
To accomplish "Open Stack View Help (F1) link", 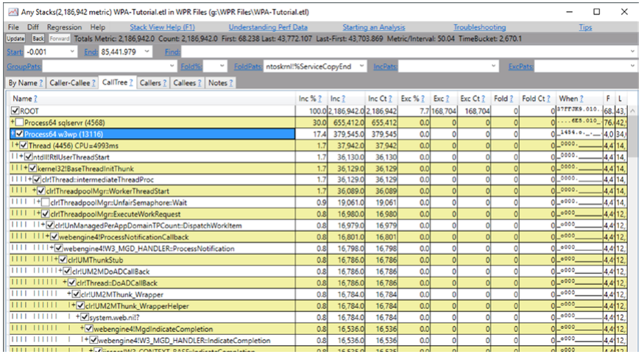I will [162, 27].
